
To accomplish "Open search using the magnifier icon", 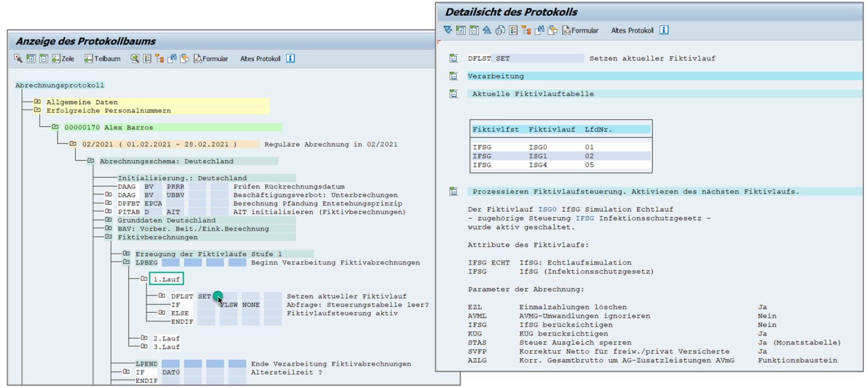I will pyautogui.click(x=134, y=58).
